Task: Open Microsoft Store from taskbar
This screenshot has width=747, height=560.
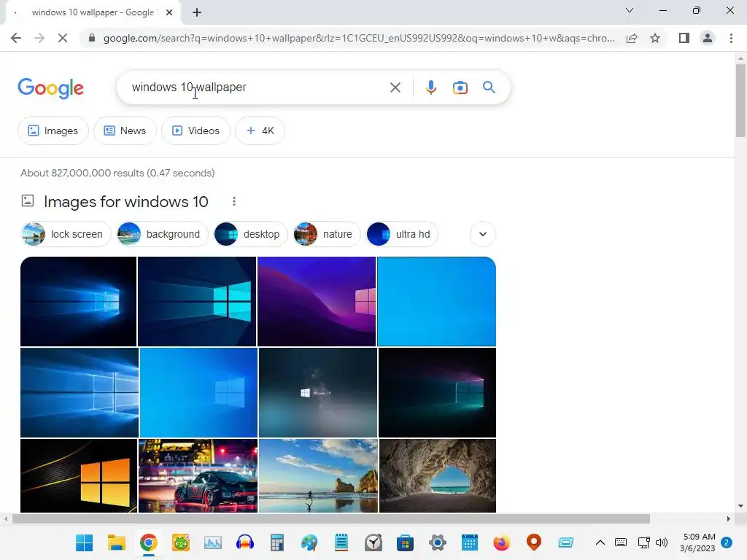Action: pos(405,542)
